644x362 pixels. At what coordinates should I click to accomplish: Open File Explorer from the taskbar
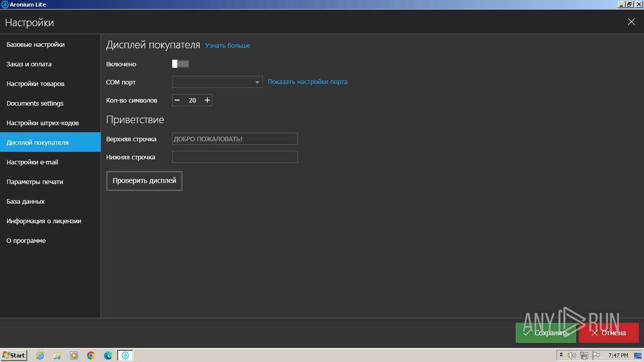coord(57,355)
